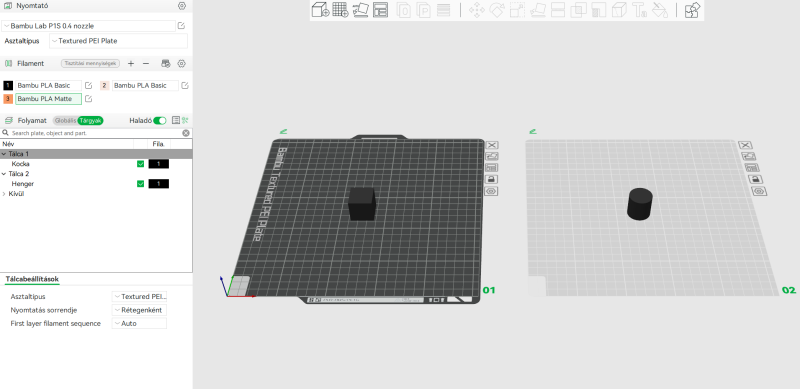Toggle the Haladó advanced mode switch
Viewport: 800px width, 389px height.
160,120
